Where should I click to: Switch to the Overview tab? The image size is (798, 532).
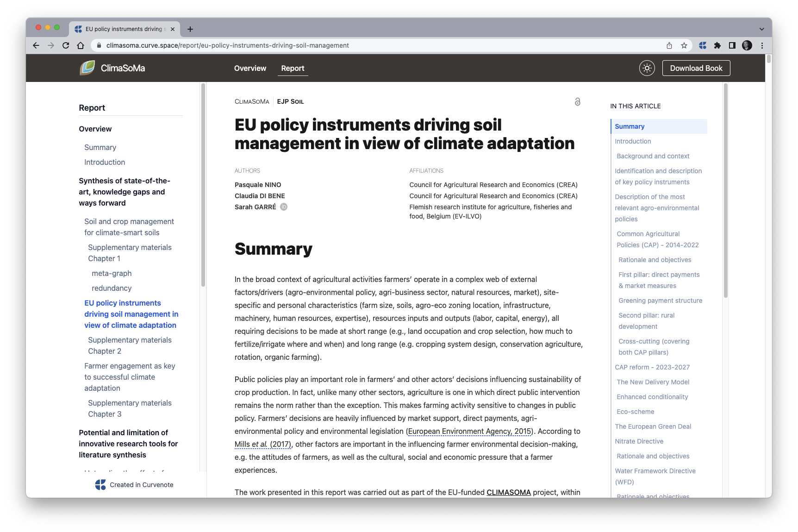tap(250, 68)
